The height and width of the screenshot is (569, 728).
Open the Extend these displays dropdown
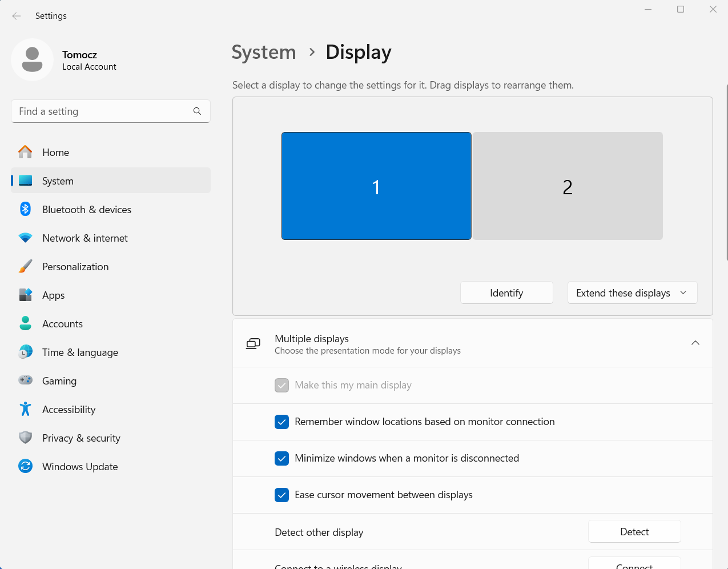pyautogui.click(x=632, y=292)
